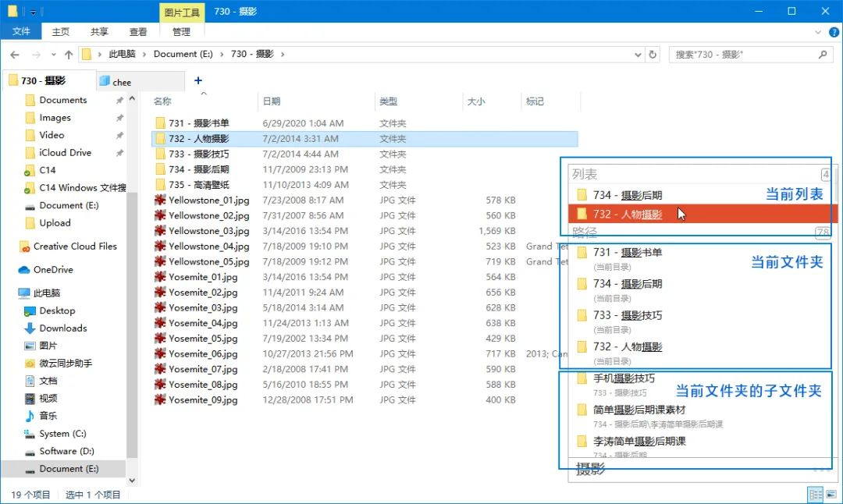Open the 管理 ribbon tab
The height and width of the screenshot is (504, 843).
pyautogui.click(x=181, y=32)
